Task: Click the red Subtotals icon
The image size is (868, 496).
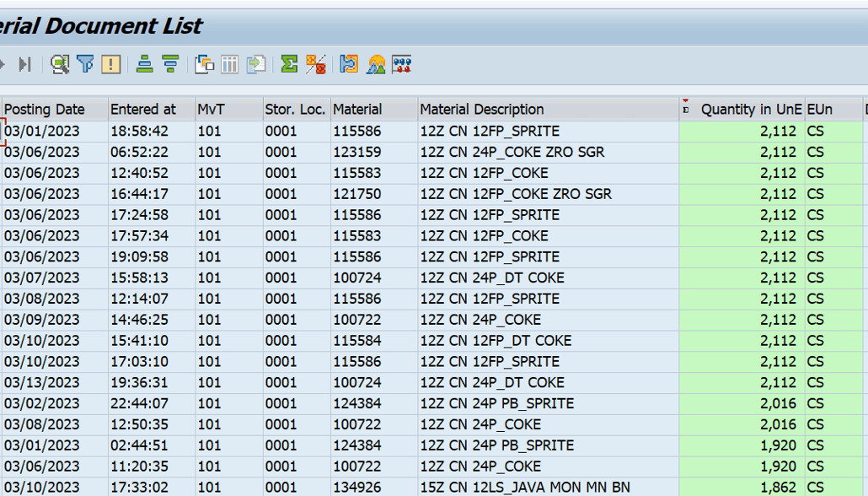Action: click(316, 64)
